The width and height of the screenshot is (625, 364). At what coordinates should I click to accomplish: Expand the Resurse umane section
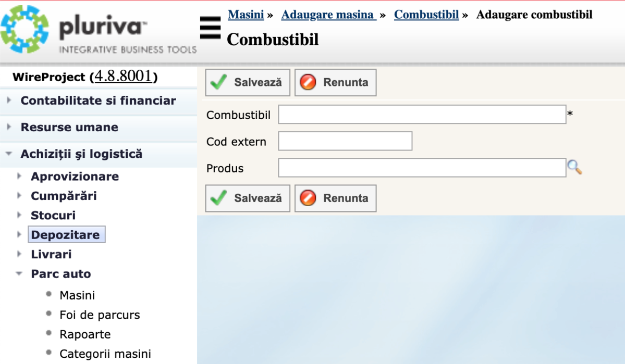69,127
